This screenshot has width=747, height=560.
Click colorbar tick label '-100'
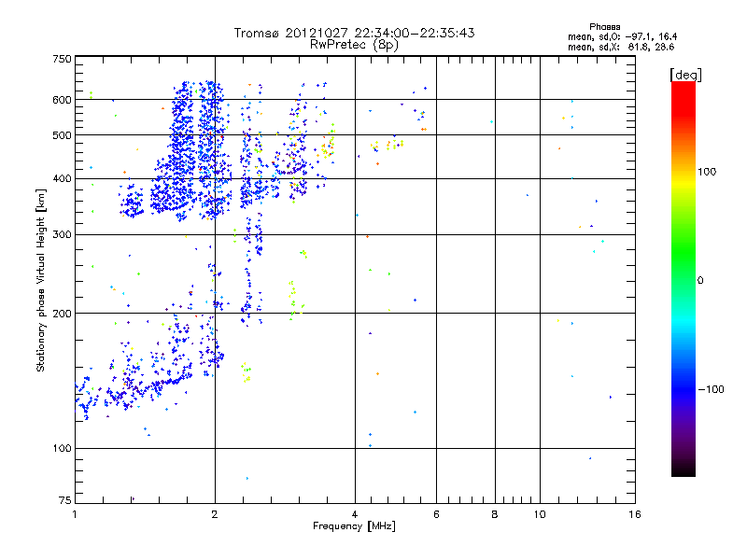pyautogui.click(x=711, y=389)
